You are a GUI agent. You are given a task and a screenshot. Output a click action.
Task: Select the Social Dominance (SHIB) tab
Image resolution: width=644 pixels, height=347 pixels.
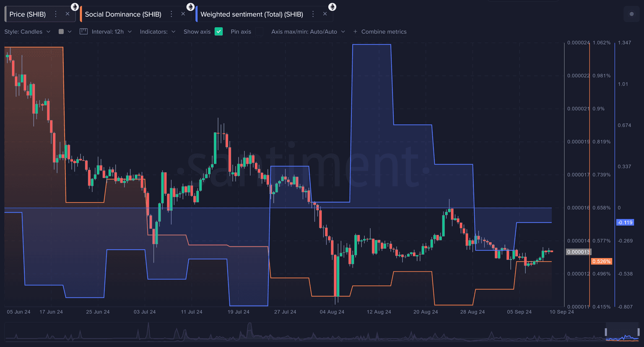[x=123, y=14]
